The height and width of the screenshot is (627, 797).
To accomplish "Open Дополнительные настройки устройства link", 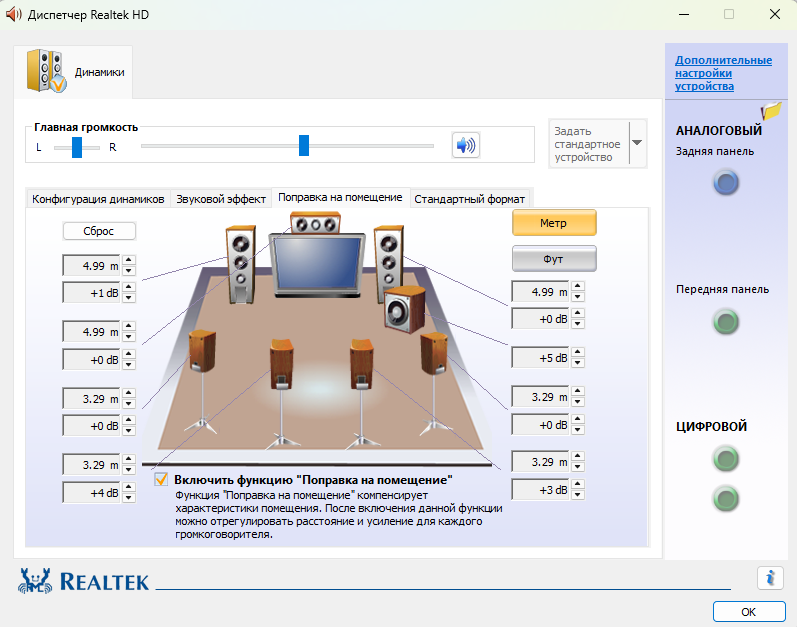I will 723,73.
